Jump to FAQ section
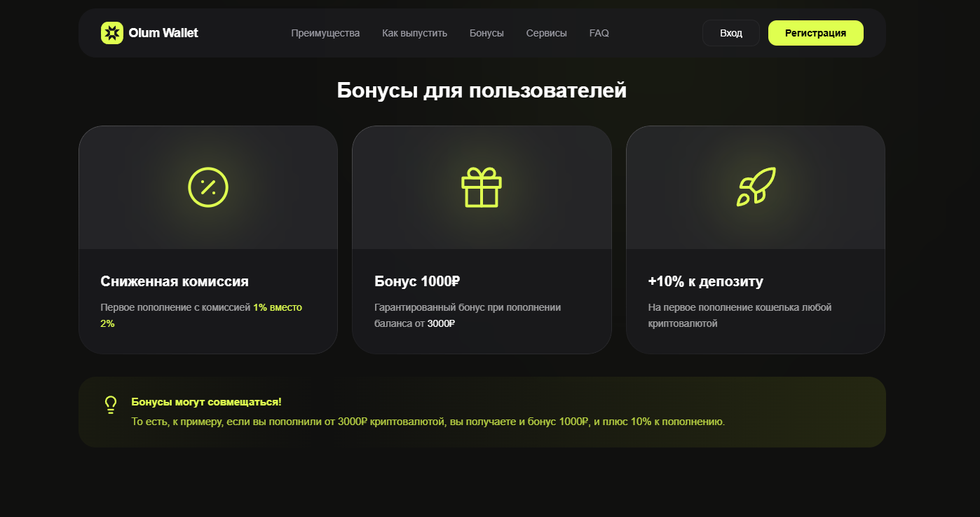980x517 pixels. tap(599, 33)
